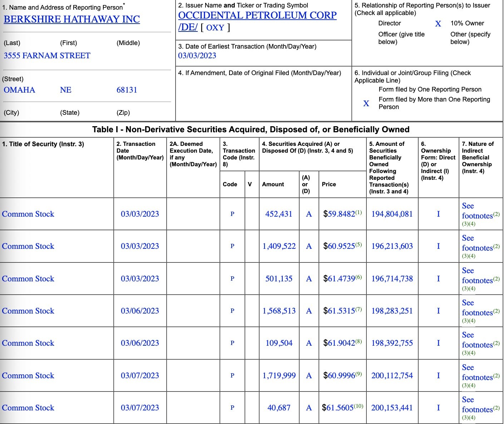Click the price $61.5315

(339, 311)
